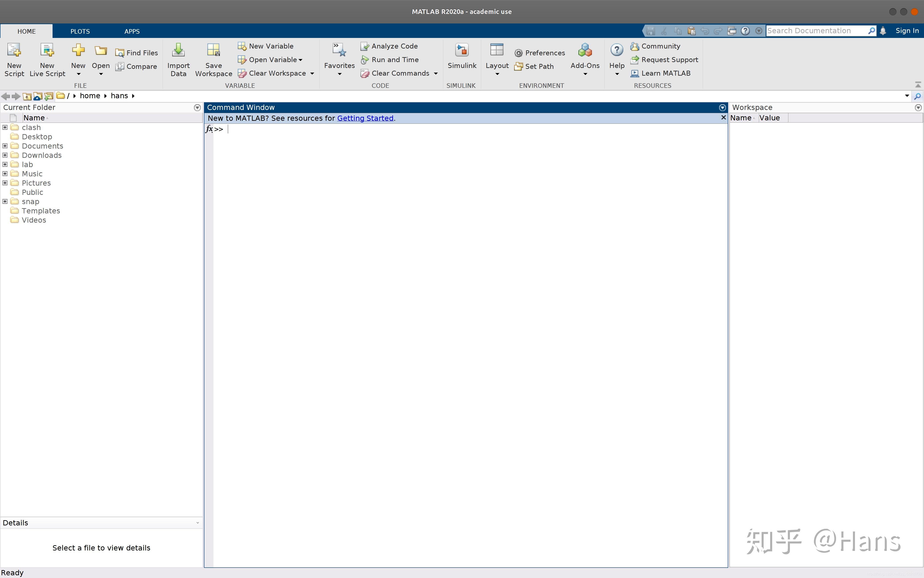The image size is (924, 578).
Task: Expand the Open Variable dropdown
Action: [x=300, y=60]
